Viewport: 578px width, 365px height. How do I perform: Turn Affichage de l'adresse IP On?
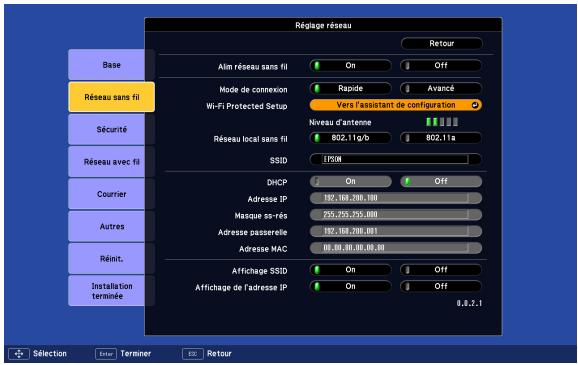coord(351,286)
